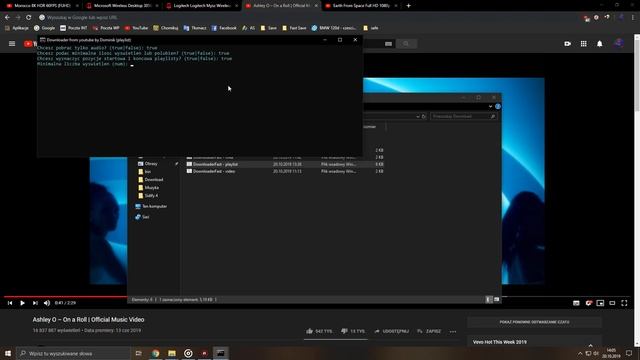
Task: Collapse Vevo Hot This Week playlist panel
Action: point(590,345)
